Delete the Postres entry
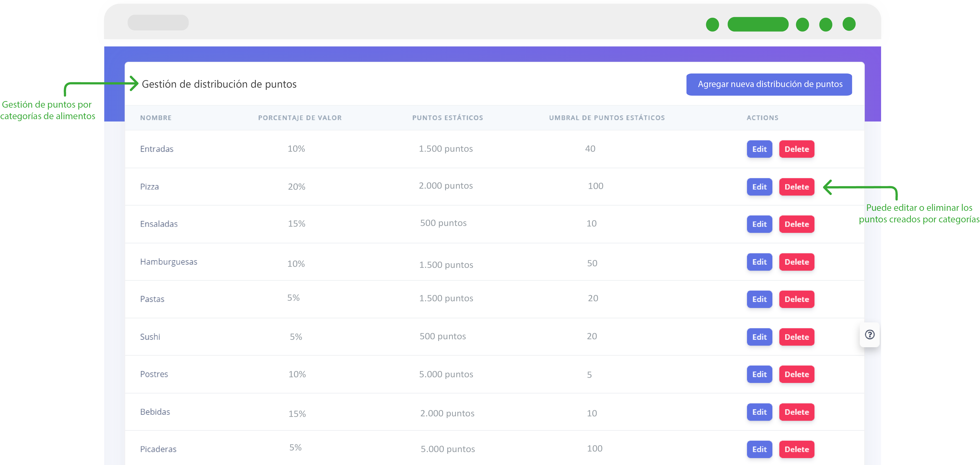 (x=797, y=374)
